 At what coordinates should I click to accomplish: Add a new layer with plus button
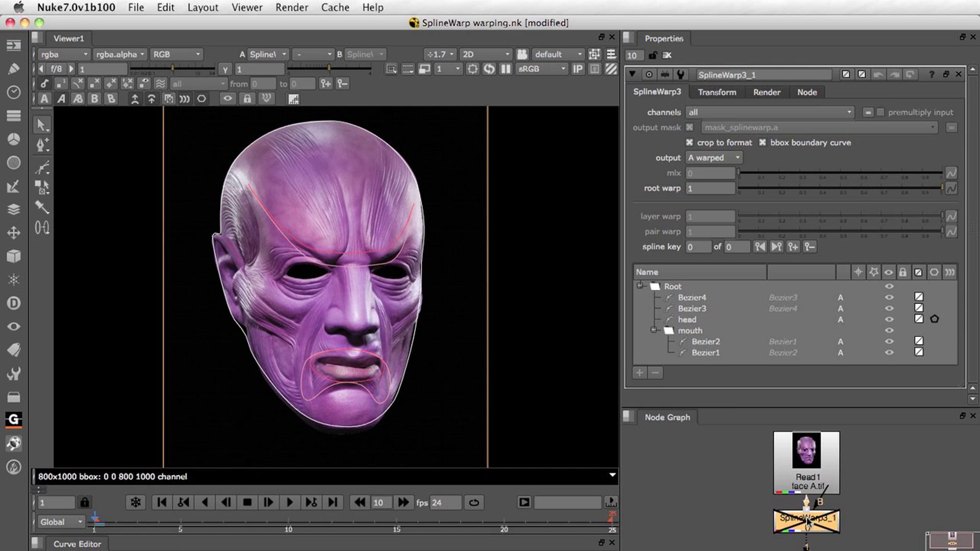(x=639, y=372)
